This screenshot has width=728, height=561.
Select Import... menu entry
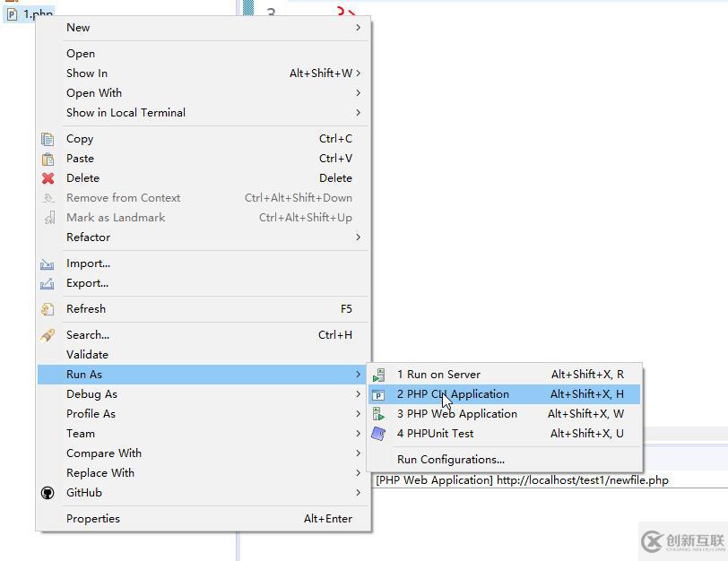[204, 263]
